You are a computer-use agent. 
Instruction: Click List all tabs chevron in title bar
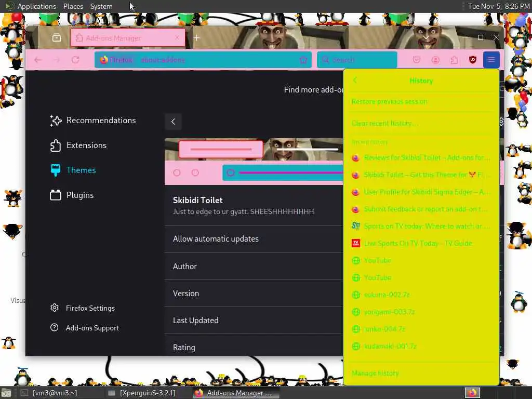426,37
